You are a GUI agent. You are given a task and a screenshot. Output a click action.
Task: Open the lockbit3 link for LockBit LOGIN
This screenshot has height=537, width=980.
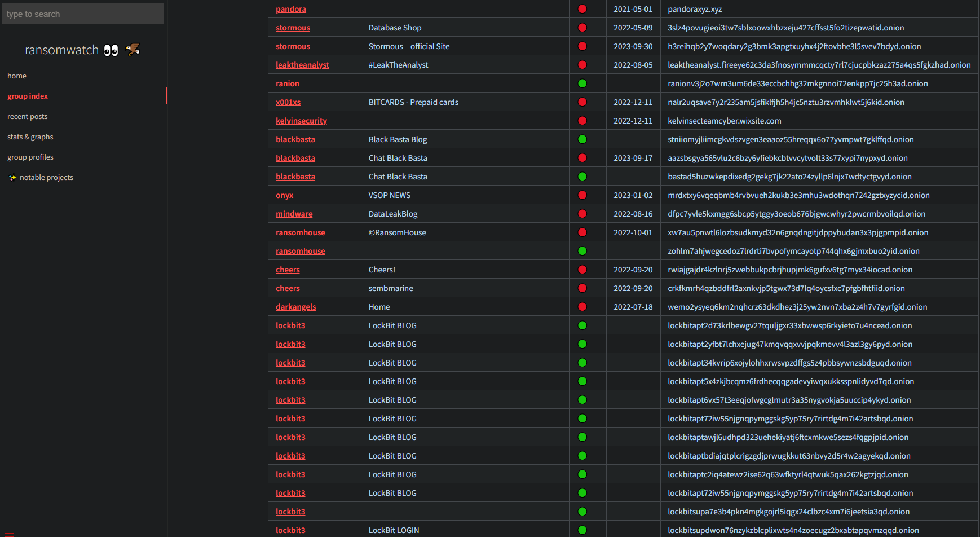pos(290,530)
